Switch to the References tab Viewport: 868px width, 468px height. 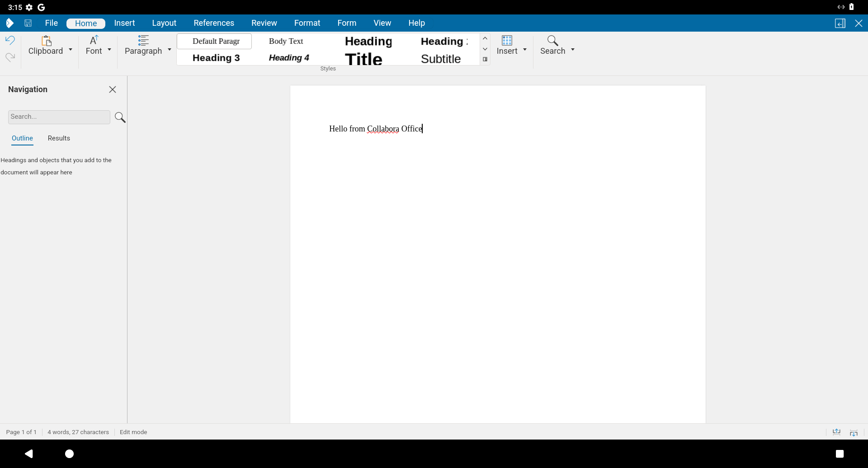(214, 23)
